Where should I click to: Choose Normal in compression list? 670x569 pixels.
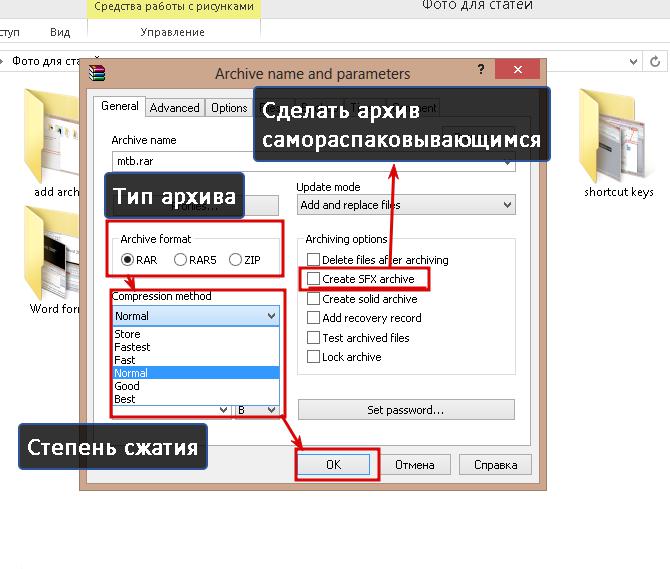tap(196, 373)
